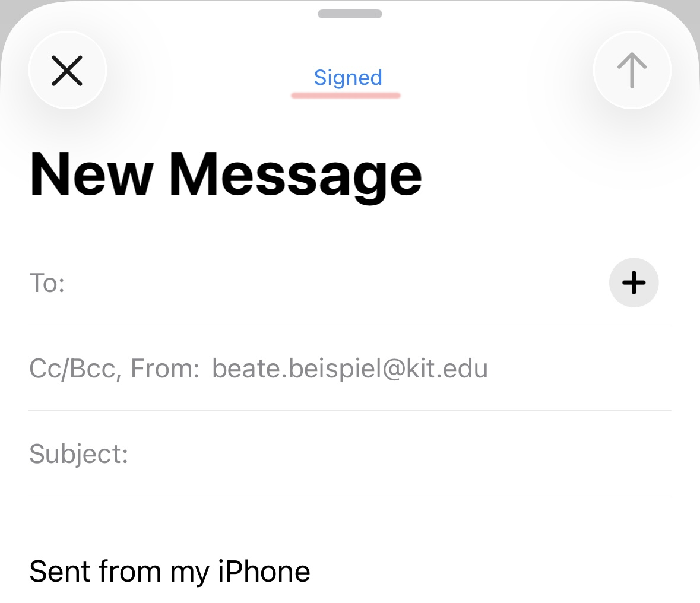This screenshot has height=603, width=700.
Task: Tap the sheet grabber handle at top
Action: 350,14
